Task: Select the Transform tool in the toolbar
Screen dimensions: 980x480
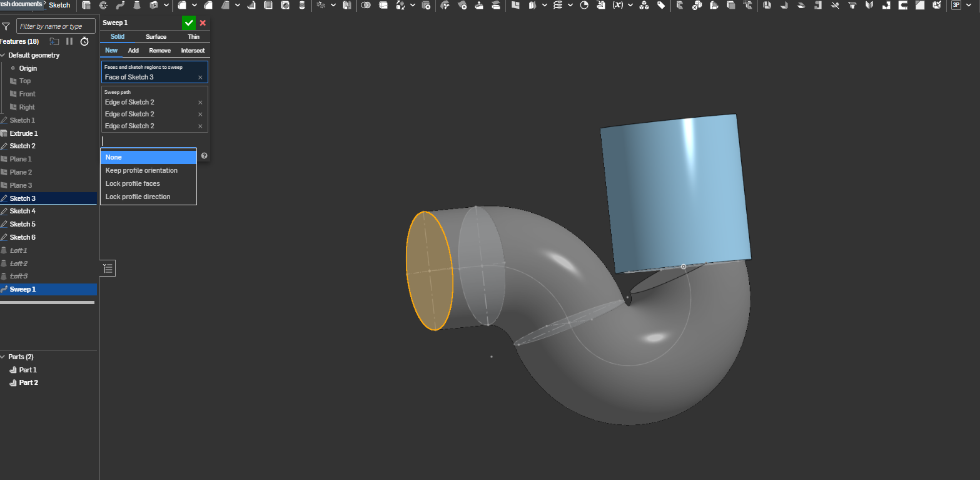Action: (401, 5)
